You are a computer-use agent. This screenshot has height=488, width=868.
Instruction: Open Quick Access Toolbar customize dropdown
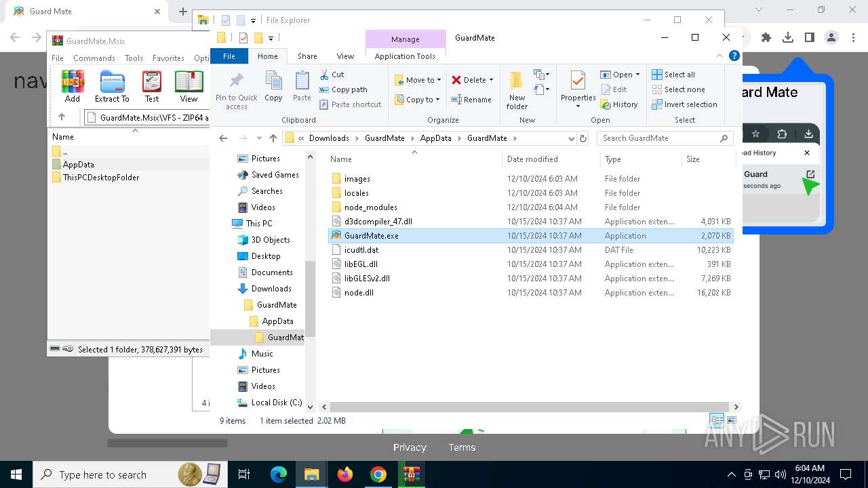[x=271, y=38]
